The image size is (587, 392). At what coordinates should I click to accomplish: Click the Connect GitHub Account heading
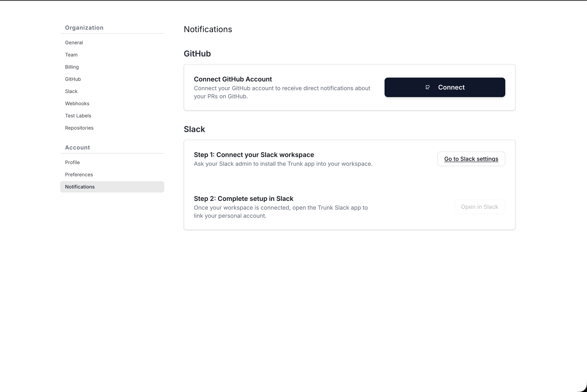(233, 79)
